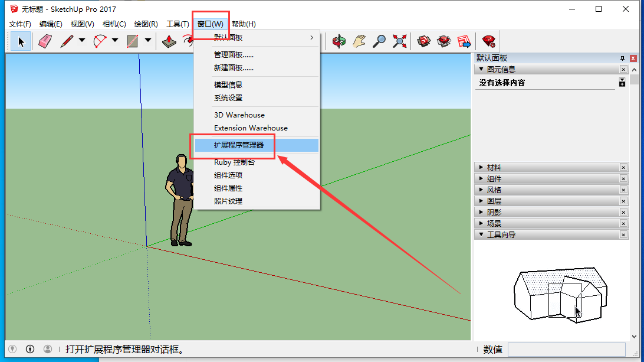644x362 pixels.
Task: Close the 工具向导 panel
Action: pyautogui.click(x=623, y=234)
